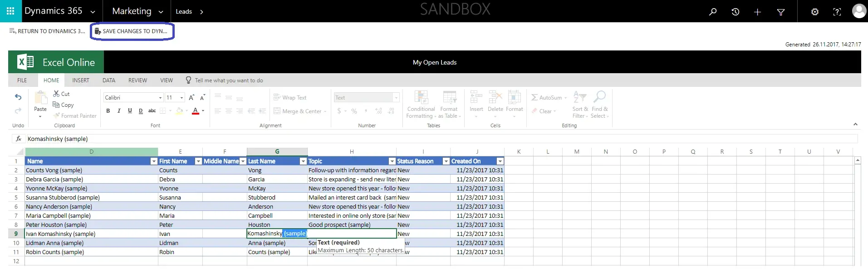This screenshot has height=275, width=868.
Task: Open recent items history icon
Action: pos(736,12)
